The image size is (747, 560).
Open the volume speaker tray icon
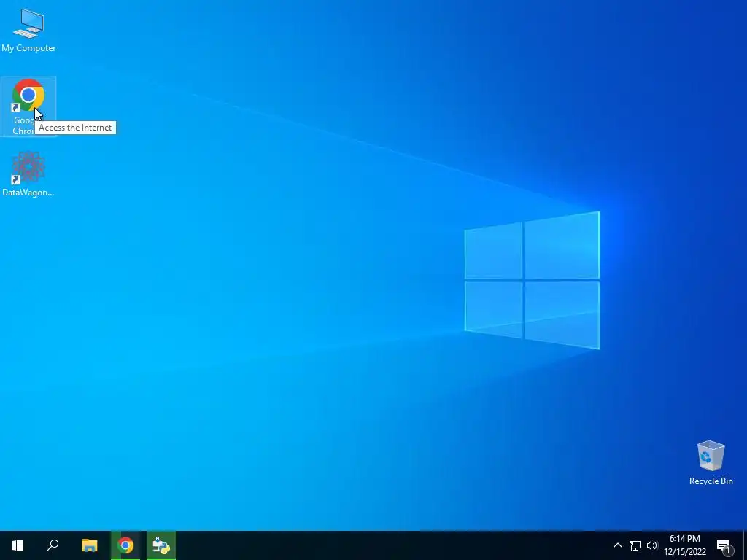[x=652, y=545]
